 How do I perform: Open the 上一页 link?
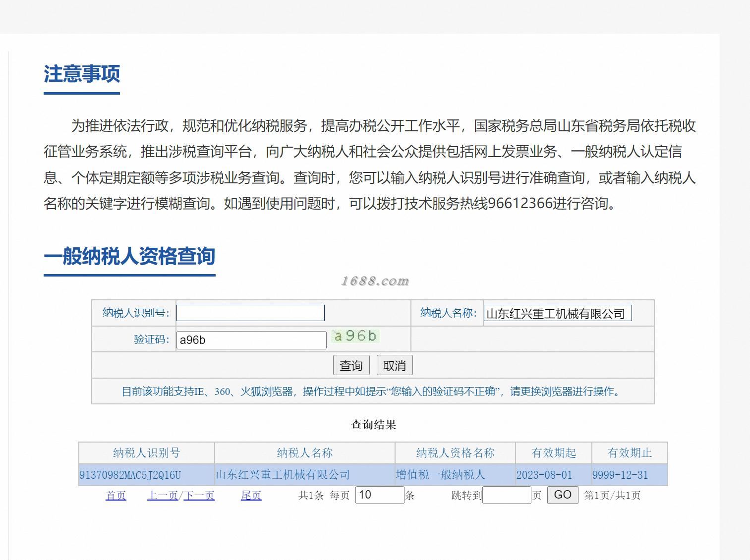pyautogui.click(x=163, y=495)
